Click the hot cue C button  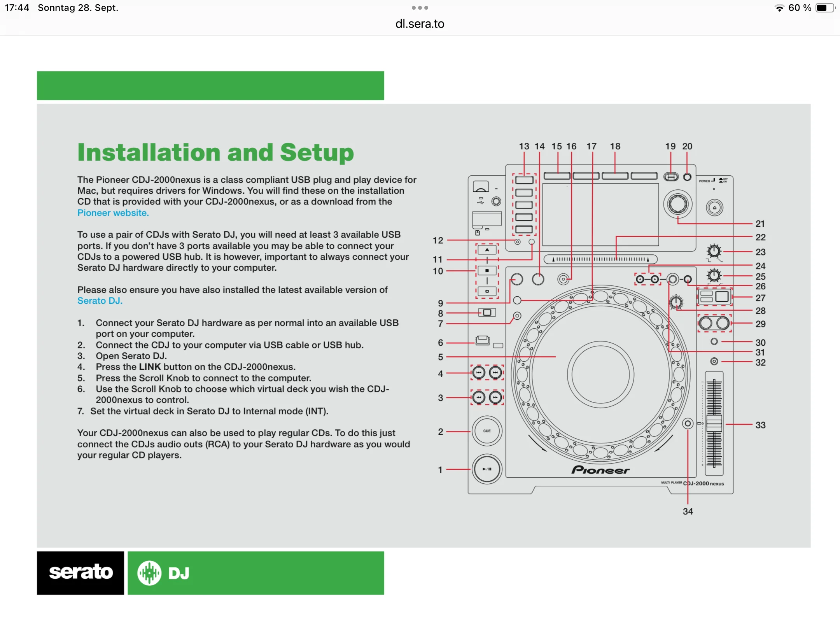click(x=487, y=291)
